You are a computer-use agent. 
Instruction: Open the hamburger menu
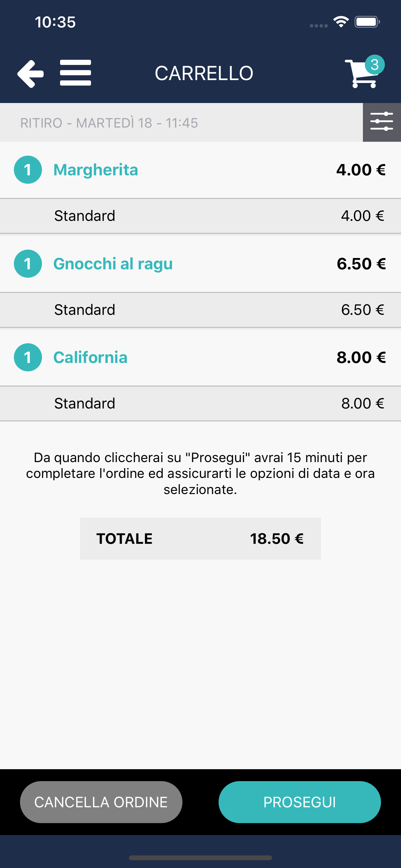point(76,73)
